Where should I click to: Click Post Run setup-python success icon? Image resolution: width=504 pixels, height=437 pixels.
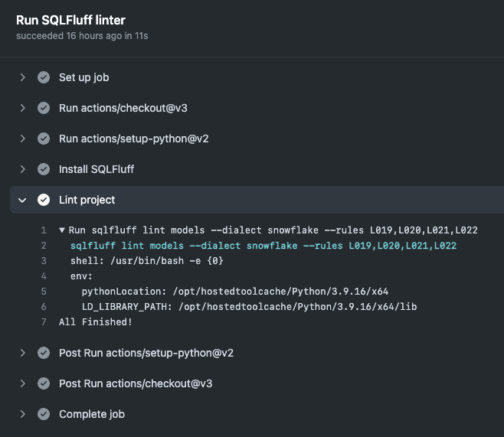pyautogui.click(x=44, y=353)
